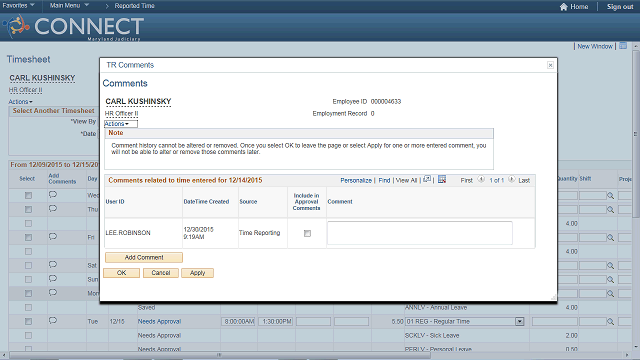Select the Tue 12/15 row checkbox
The image size is (640, 360).
28,322
